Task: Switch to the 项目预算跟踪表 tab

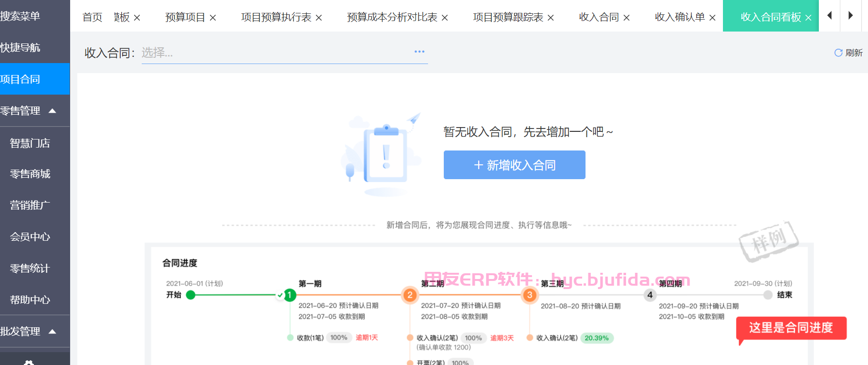Action: pyautogui.click(x=508, y=17)
